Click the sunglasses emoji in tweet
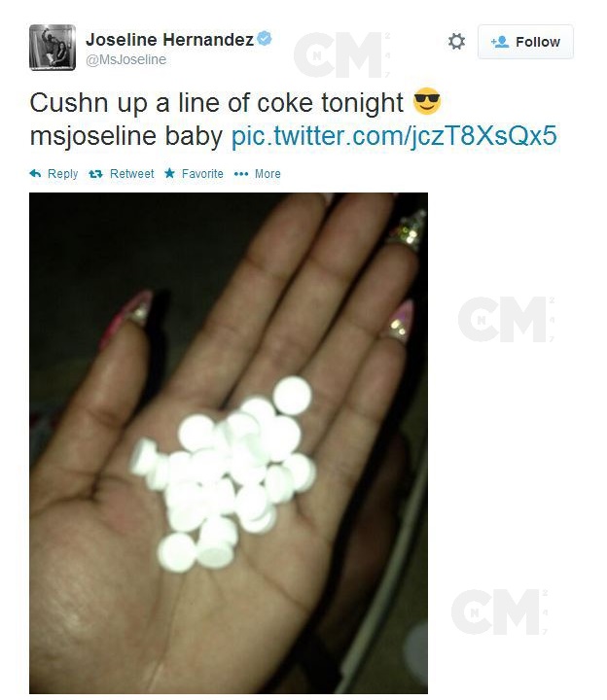This screenshot has width=607, height=700. click(427, 101)
